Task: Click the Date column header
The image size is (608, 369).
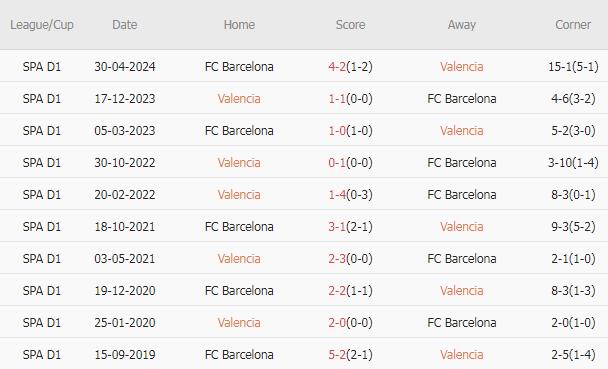Action: [124, 25]
